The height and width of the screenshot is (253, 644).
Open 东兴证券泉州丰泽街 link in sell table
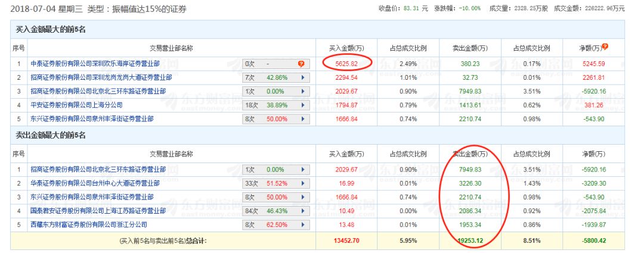(x=92, y=197)
